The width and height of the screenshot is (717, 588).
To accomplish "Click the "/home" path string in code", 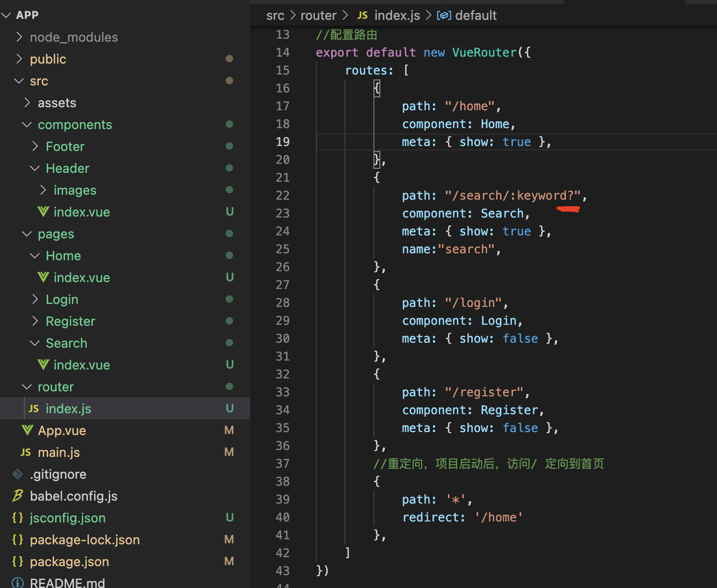I will (x=470, y=106).
